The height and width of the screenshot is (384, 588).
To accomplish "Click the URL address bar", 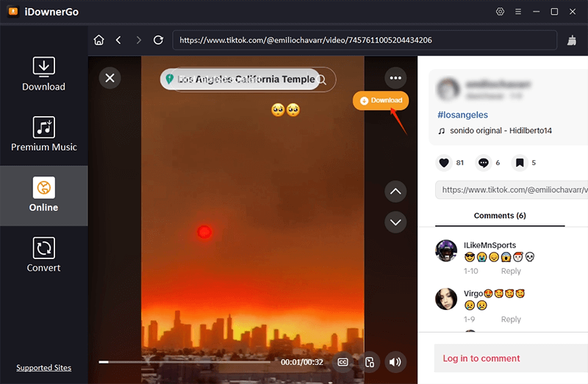I will [x=365, y=40].
